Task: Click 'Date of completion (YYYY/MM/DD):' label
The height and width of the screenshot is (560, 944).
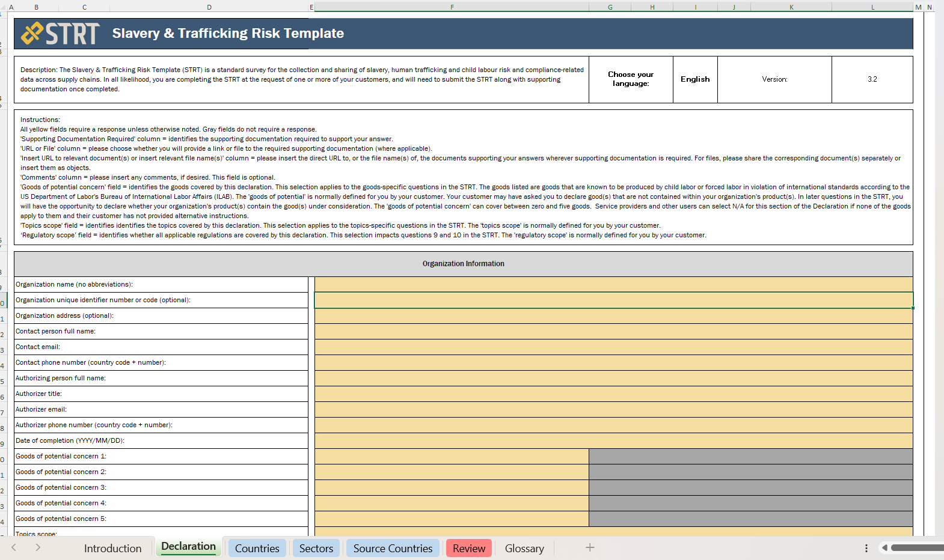Action: tap(70, 441)
